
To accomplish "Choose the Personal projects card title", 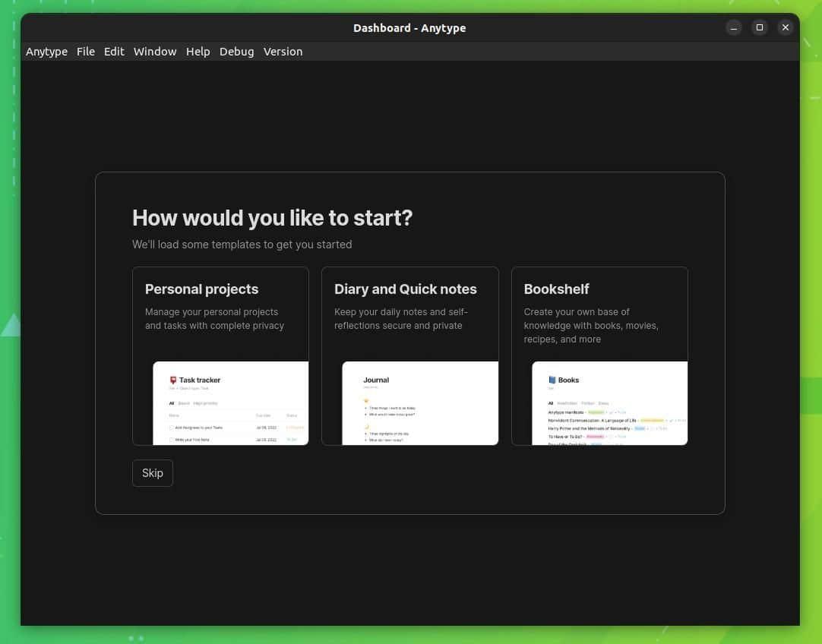I will [201, 289].
